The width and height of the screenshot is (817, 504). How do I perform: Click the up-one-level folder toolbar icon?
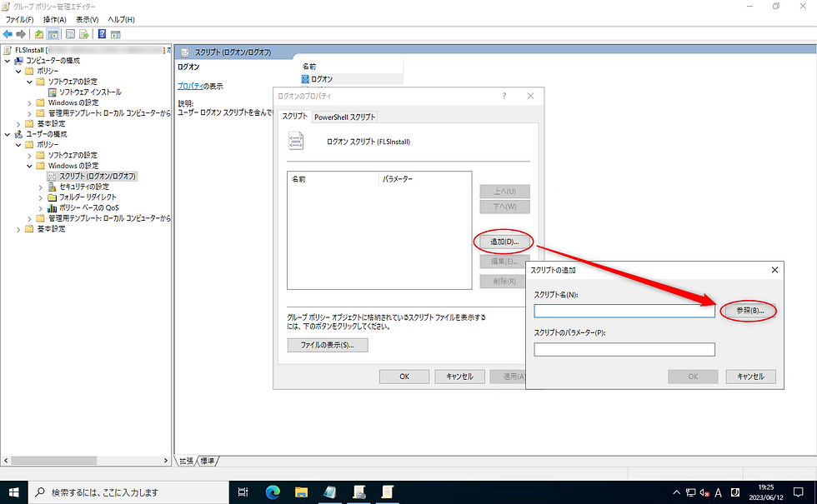pyautogui.click(x=39, y=34)
